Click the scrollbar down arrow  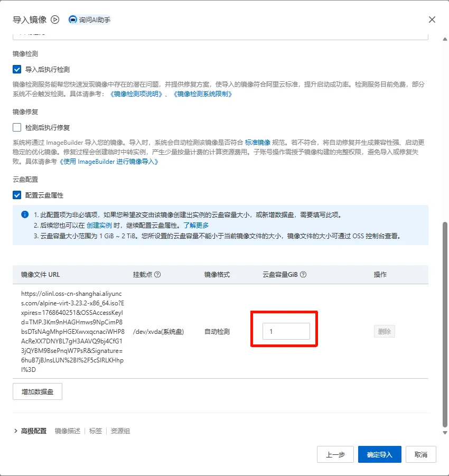pyautogui.click(x=444, y=433)
